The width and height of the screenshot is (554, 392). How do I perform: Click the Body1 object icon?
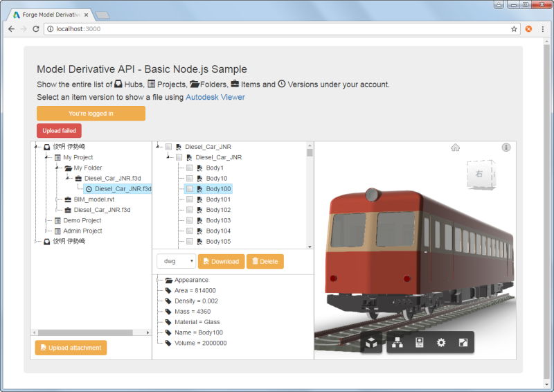(x=199, y=168)
